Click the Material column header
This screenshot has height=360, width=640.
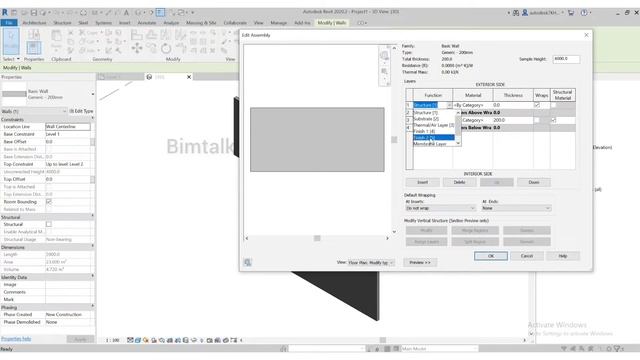point(473,95)
